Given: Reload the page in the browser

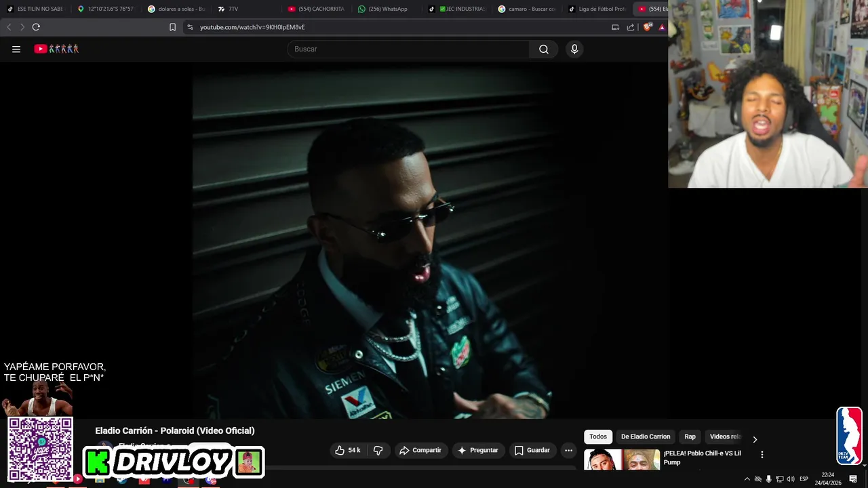Looking at the screenshot, I should coord(36,27).
